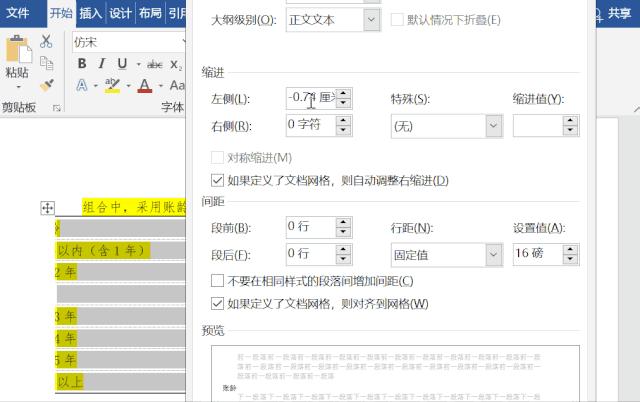
Task: Open 大纲级别 outline level dropdown
Action: [371, 20]
